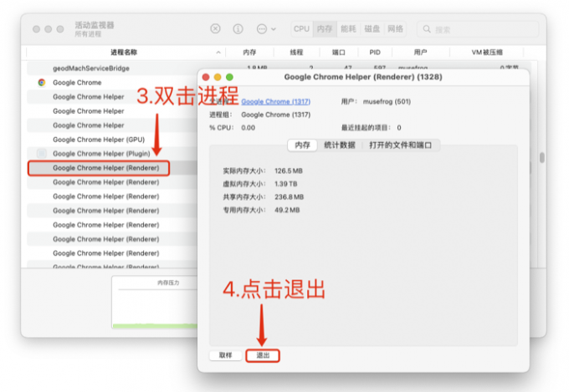Click the 236.8 MB shared memory value
The height and width of the screenshot is (392, 569).
coord(290,197)
